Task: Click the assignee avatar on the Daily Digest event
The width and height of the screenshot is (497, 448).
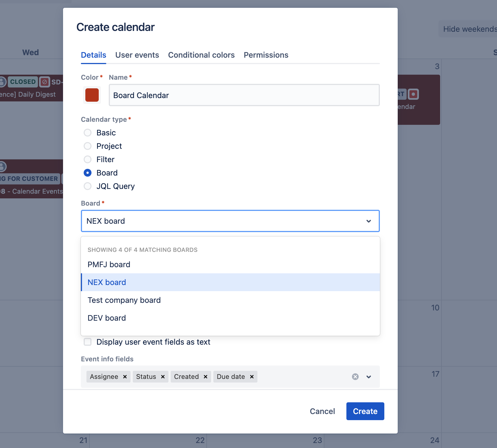Action: click(2, 82)
